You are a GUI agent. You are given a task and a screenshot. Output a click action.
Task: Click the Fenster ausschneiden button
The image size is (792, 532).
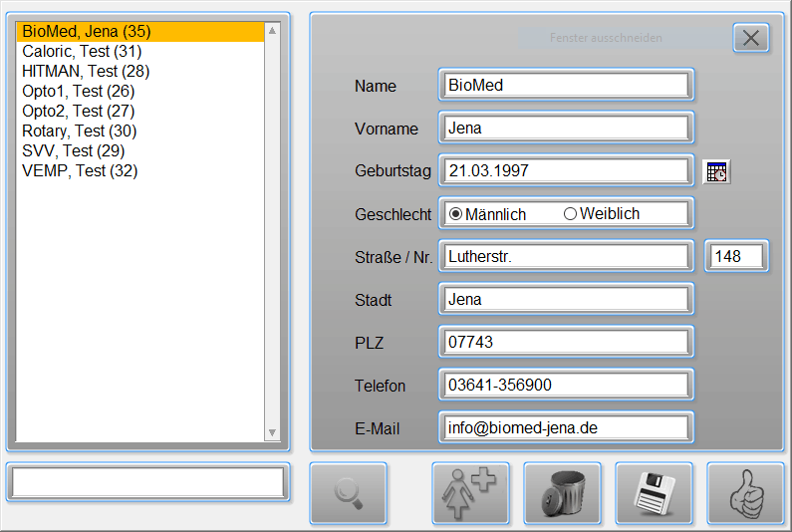point(606,38)
